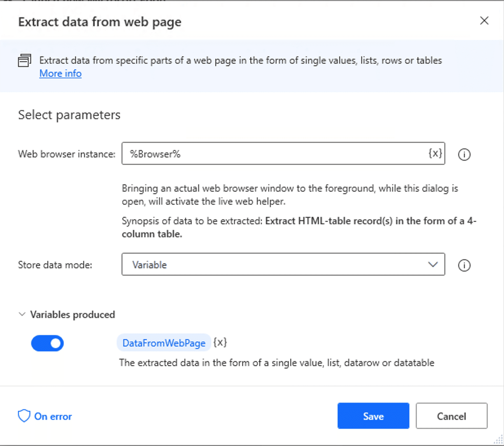This screenshot has width=504, height=446.
Task: Click the Web browser instance input field
Action: click(273, 154)
